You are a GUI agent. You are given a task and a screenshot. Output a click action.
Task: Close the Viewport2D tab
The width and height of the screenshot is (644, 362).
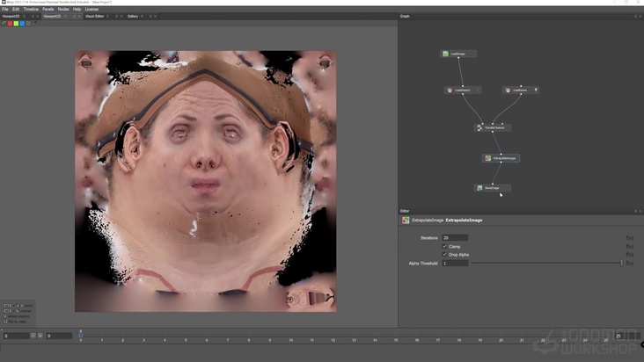[79, 17]
